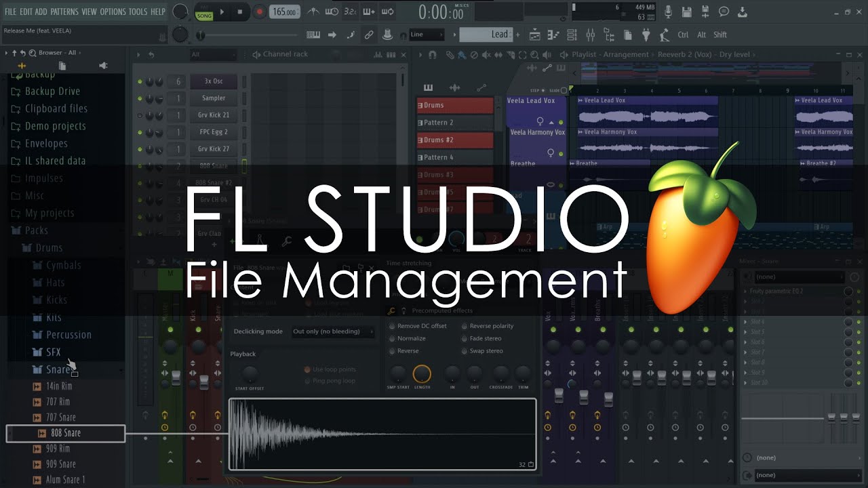Click the download tray icon in top toolbar

[x=742, y=12]
